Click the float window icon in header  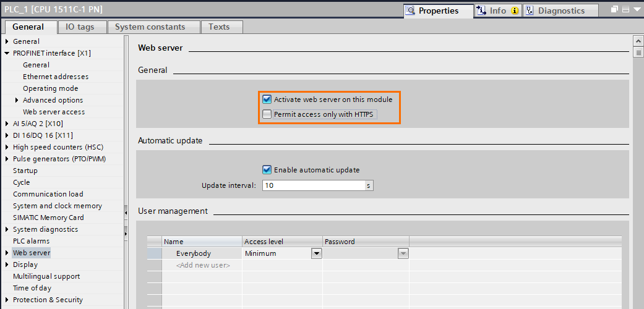click(616, 9)
